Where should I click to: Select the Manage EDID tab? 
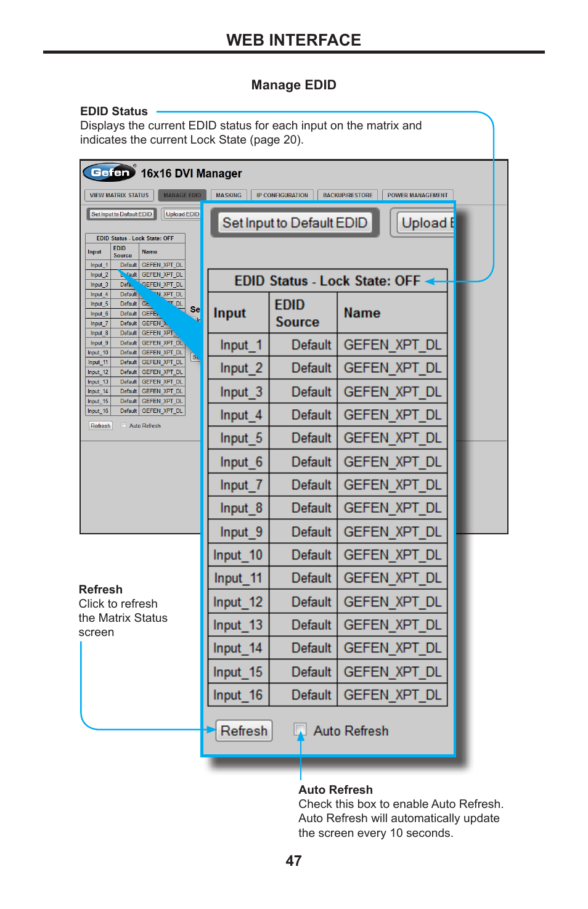click(182, 195)
